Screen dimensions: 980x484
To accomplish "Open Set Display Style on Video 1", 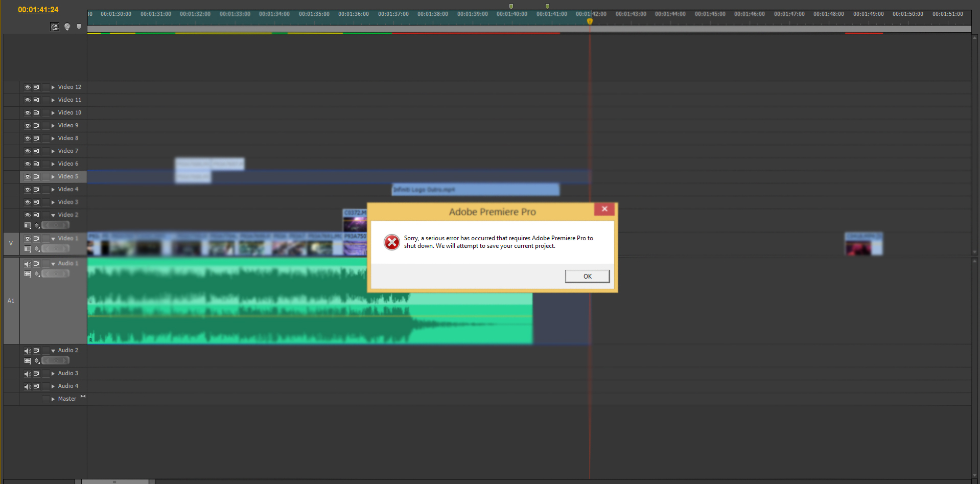I will click(x=28, y=249).
